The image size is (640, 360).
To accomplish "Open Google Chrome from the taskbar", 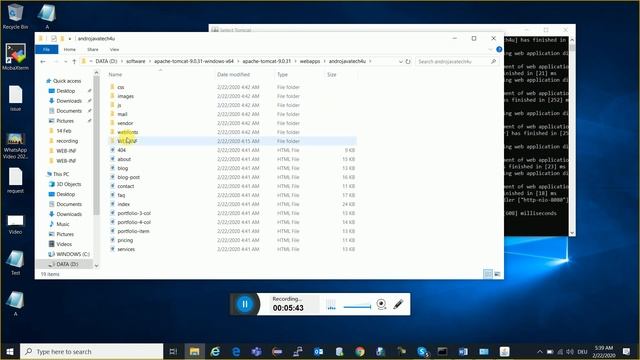I will [x=360, y=351].
